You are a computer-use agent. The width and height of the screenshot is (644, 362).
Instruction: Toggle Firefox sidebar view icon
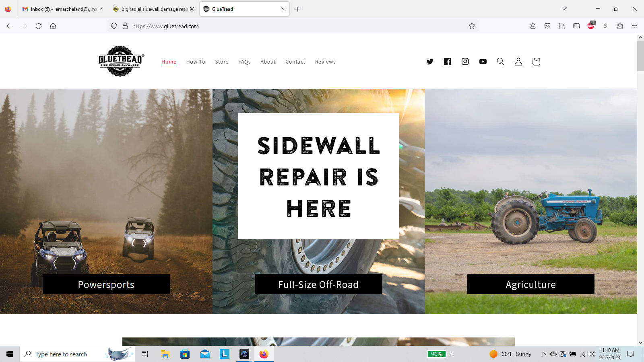576,26
